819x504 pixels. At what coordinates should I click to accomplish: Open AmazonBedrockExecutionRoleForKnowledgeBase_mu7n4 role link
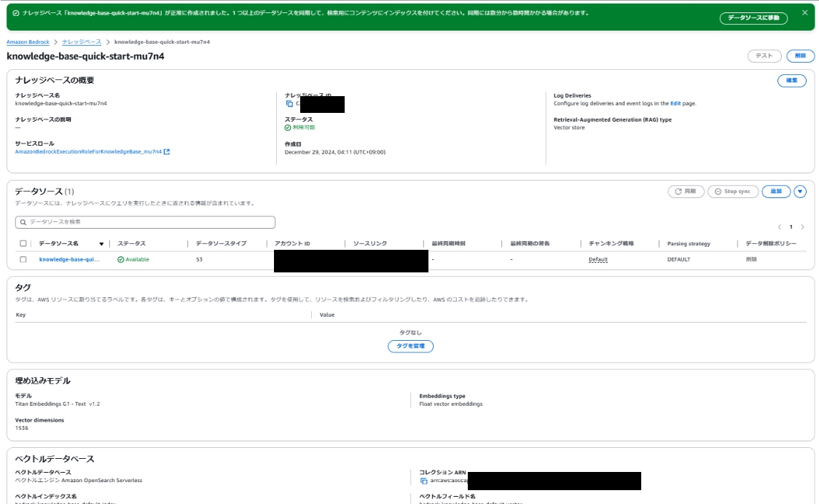click(88, 151)
